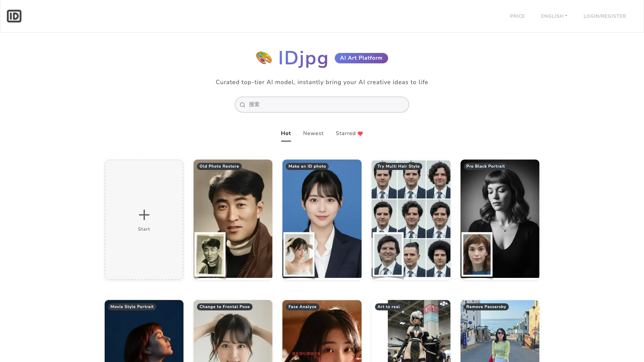Image resolution: width=644 pixels, height=362 pixels.
Task: Select the Hot tab
Action: (x=286, y=133)
